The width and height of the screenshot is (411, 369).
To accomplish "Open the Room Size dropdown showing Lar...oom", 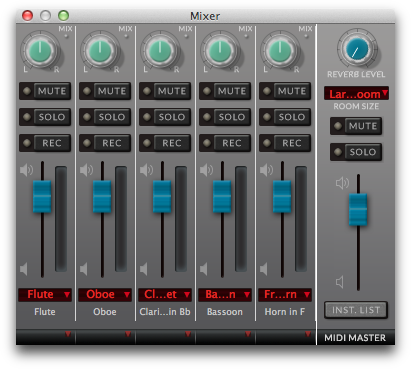I will [x=356, y=94].
